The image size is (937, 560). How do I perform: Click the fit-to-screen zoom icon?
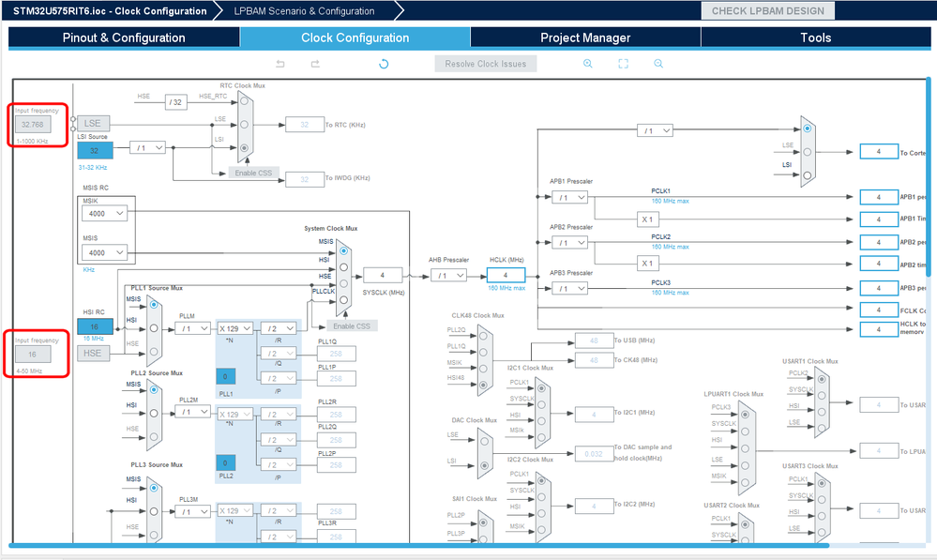point(624,64)
